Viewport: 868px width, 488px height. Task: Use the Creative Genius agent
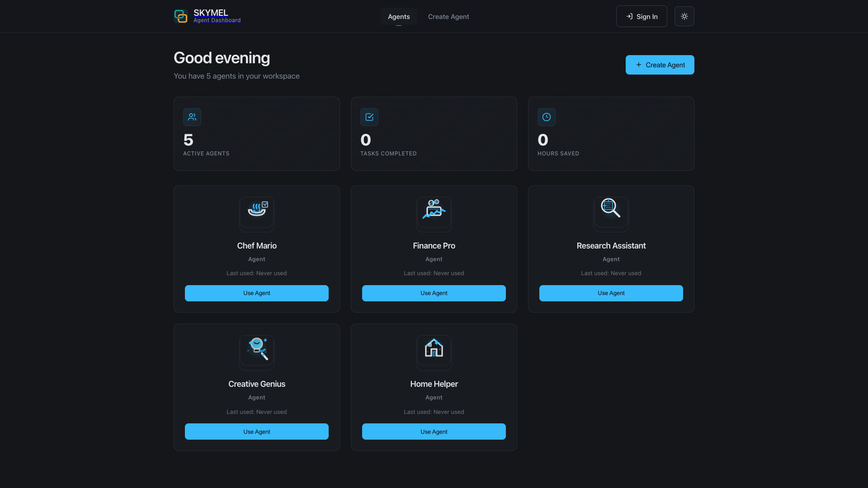(x=257, y=432)
